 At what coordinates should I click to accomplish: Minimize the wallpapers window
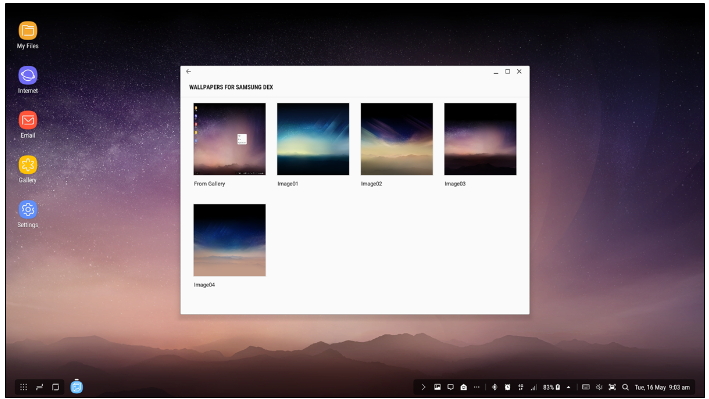coord(496,72)
